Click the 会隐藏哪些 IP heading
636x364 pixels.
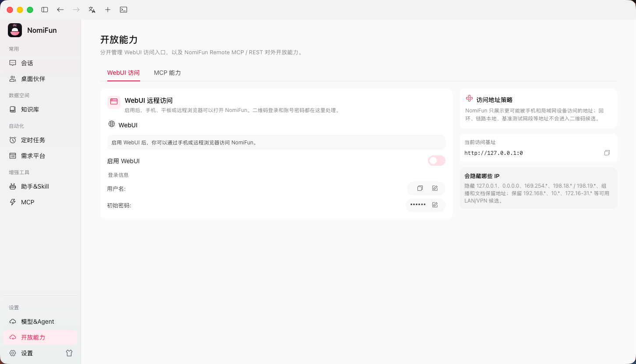[x=482, y=176]
